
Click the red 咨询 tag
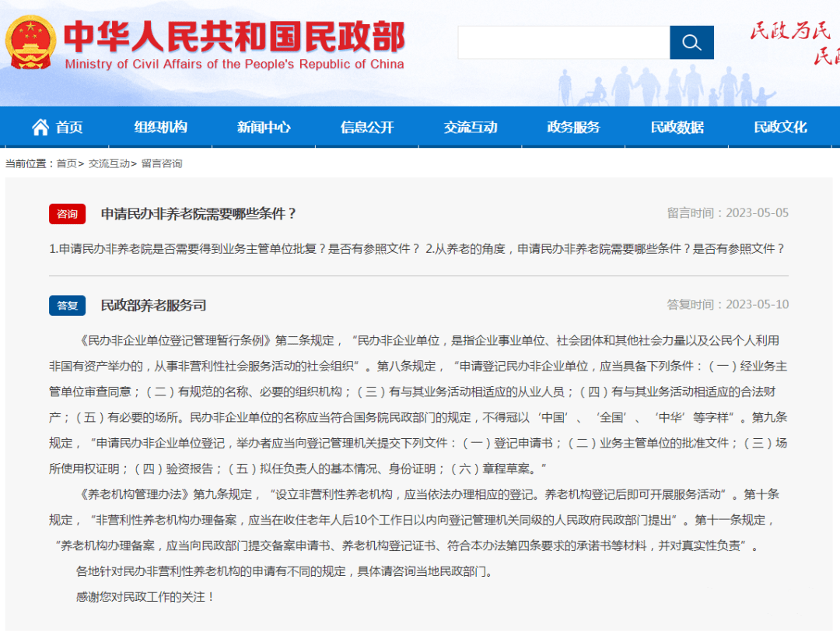click(x=68, y=214)
